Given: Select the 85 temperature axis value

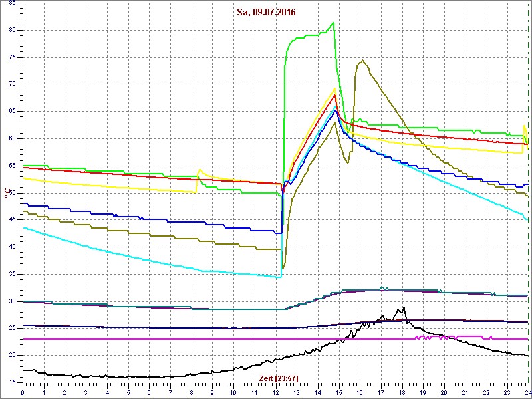Looking at the screenshot, I should pos(11,3).
